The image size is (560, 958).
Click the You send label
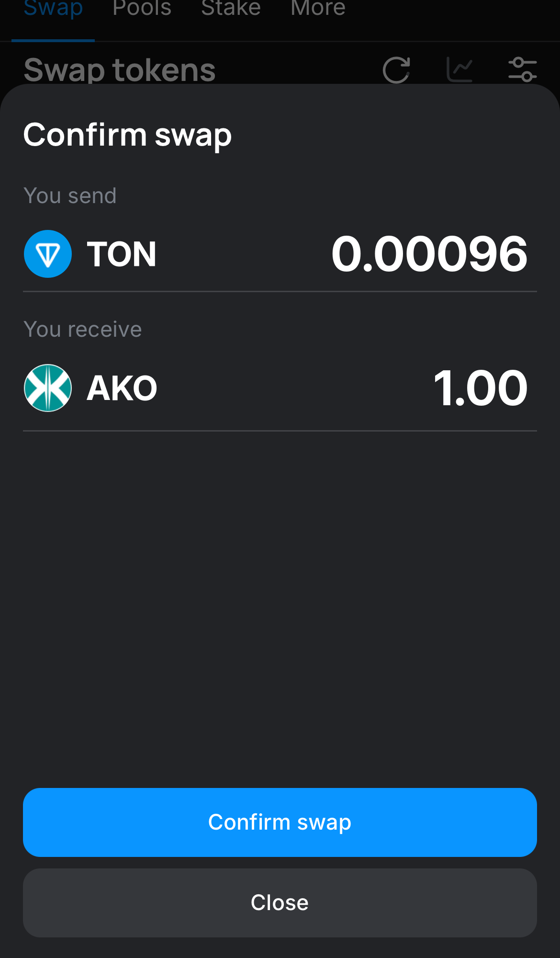[x=70, y=196]
